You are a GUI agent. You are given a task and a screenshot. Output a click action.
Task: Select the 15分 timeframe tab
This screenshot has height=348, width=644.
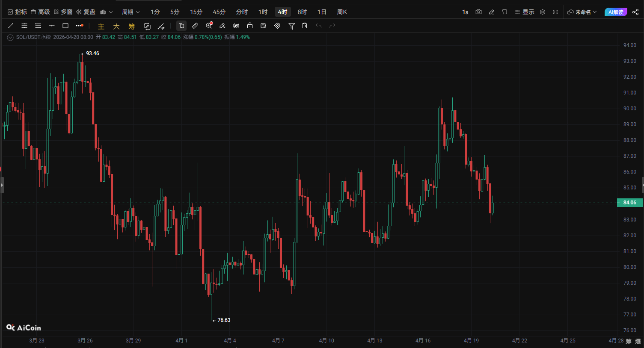click(196, 12)
